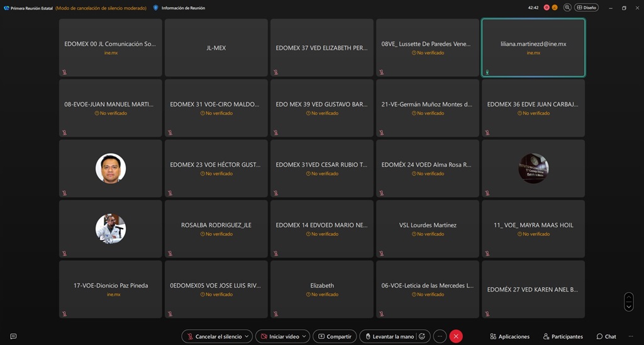The width and height of the screenshot is (644, 345).
Task: Open audio options arrow beside Cancelar el silencio
Action: coord(247,336)
